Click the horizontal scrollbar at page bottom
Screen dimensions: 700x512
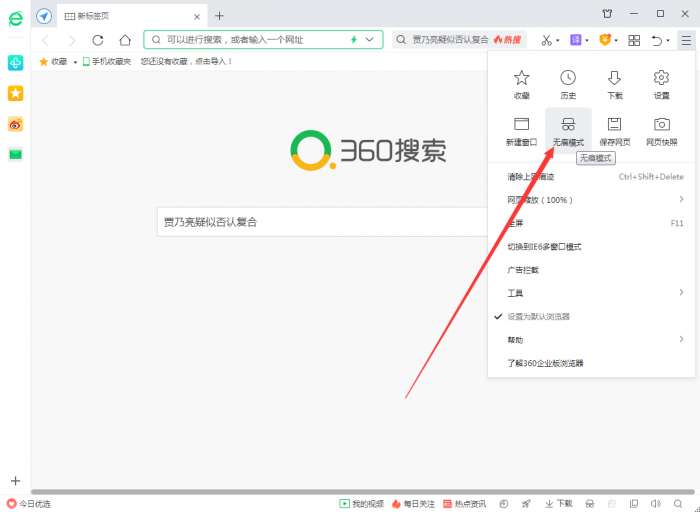pos(362,492)
